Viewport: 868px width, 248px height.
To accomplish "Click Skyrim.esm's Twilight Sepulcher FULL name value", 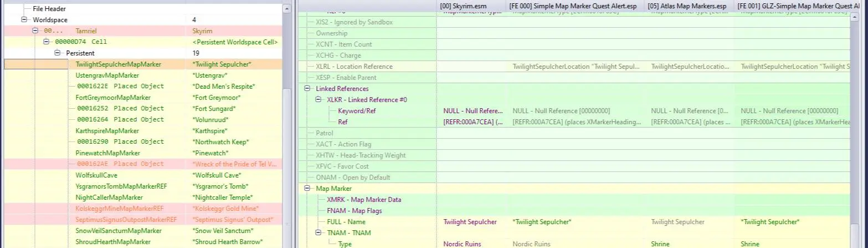I will pos(470,222).
